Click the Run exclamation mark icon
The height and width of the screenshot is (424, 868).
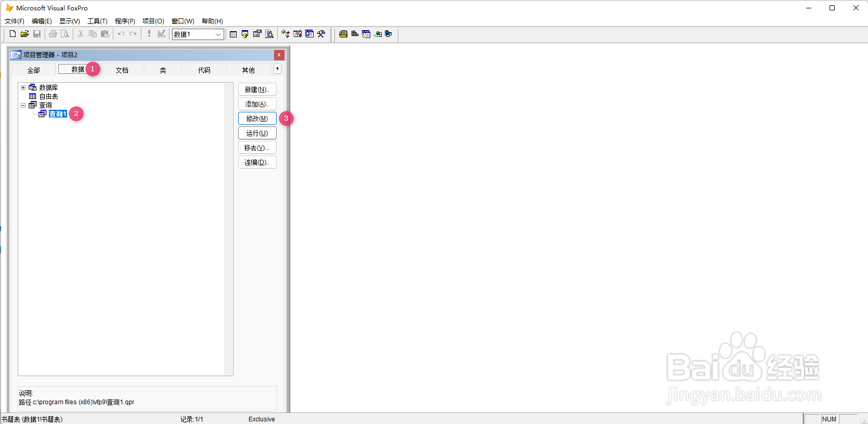point(149,34)
